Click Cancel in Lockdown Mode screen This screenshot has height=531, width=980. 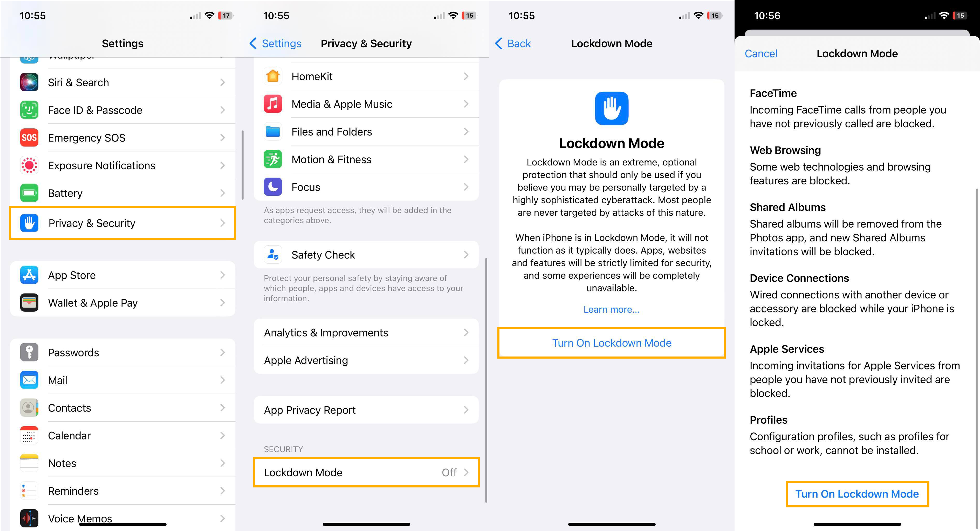[x=761, y=54]
